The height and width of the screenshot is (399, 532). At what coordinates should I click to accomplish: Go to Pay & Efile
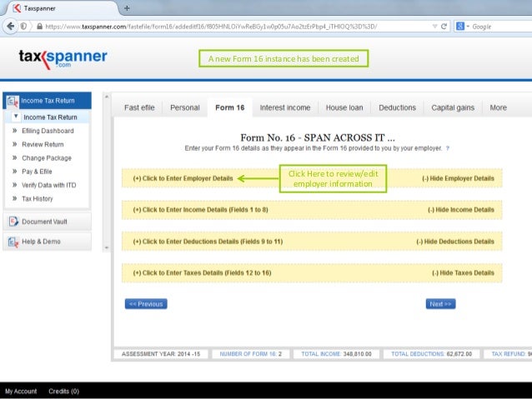point(37,172)
